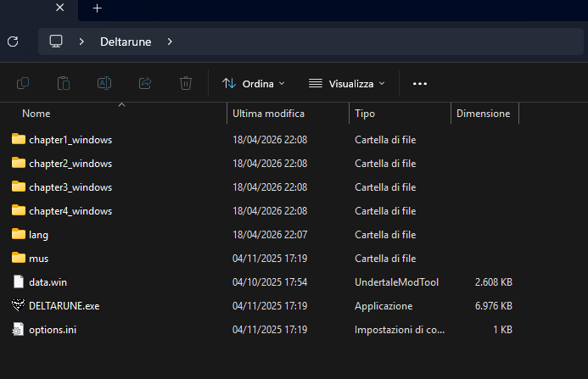The height and width of the screenshot is (379, 588).
Task: Click the Applicazione type cell
Action: (x=384, y=306)
